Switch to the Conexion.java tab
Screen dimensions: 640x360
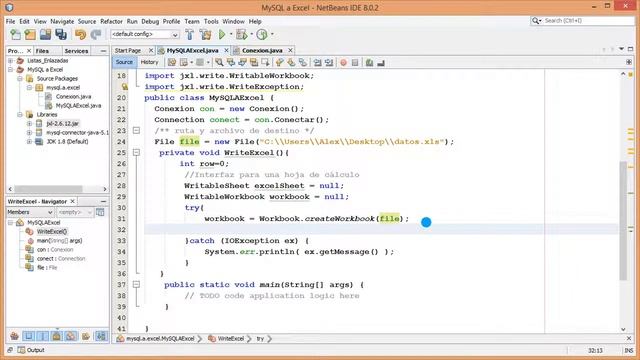(262, 50)
